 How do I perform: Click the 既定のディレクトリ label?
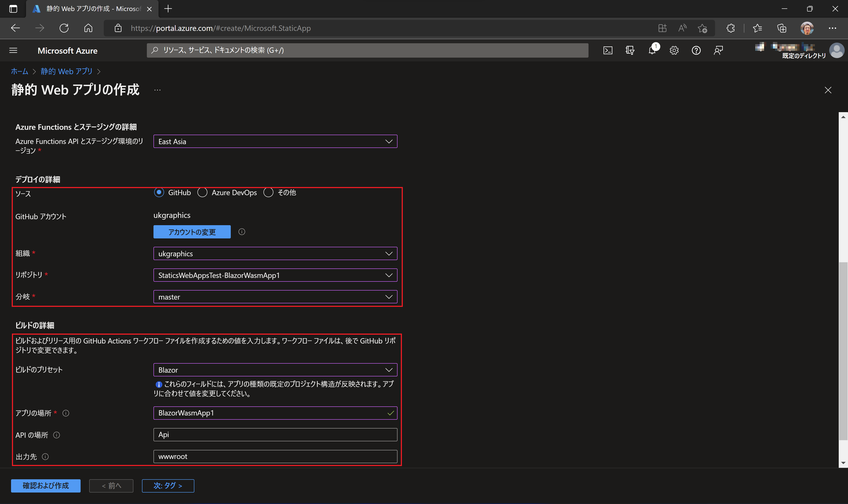(804, 56)
